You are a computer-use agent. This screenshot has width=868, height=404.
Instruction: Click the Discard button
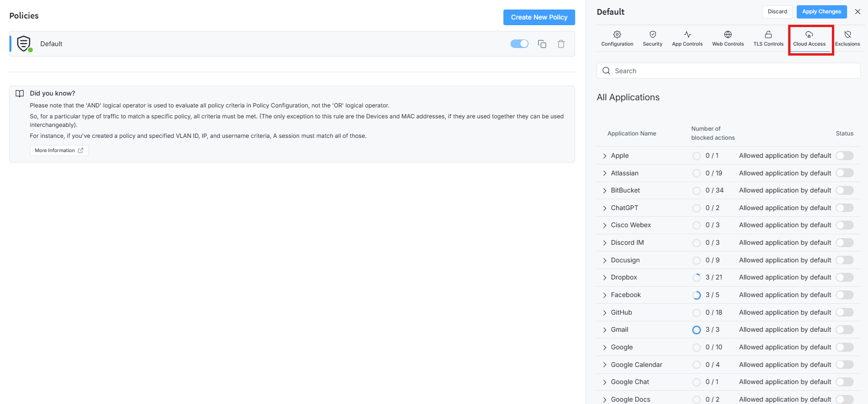pos(777,11)
